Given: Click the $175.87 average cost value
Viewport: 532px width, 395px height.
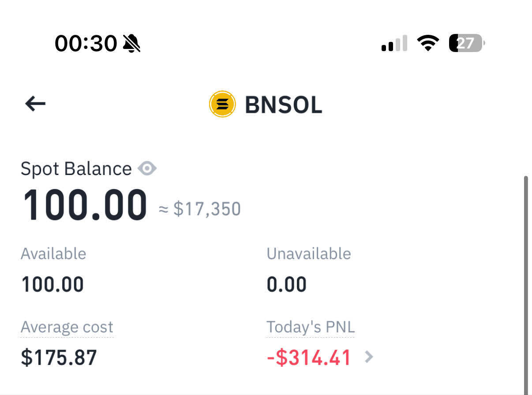Looking at the screenshot, I should click(x=59, y=358).
